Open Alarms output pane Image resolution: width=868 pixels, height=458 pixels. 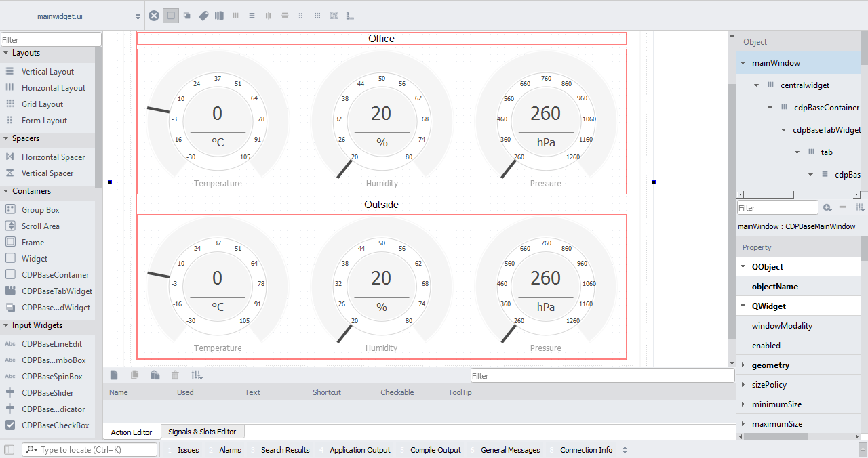pos(224,450)
